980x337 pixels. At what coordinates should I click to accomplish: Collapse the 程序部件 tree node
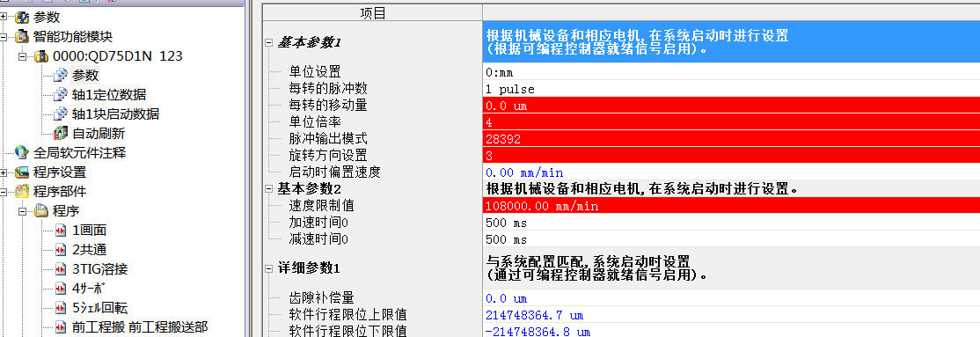[4, 191]
